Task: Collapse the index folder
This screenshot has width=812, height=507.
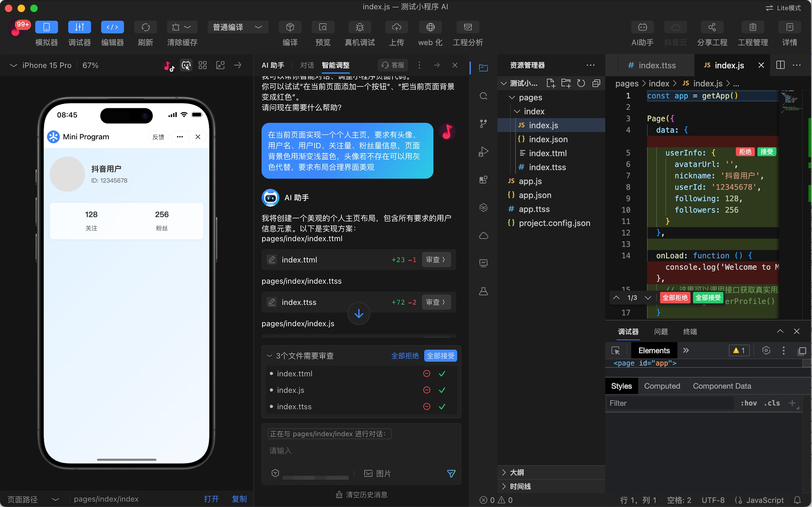Action: (517, 111)
